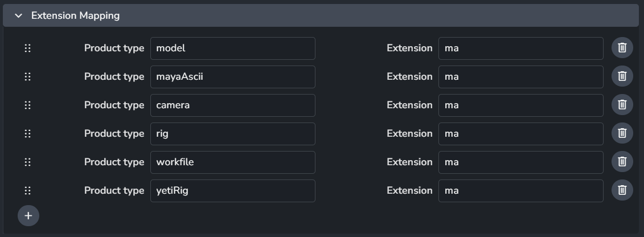Delete the yetiRig mapping row
Viewport: 644px width, 237px height.
pos(622,191)
